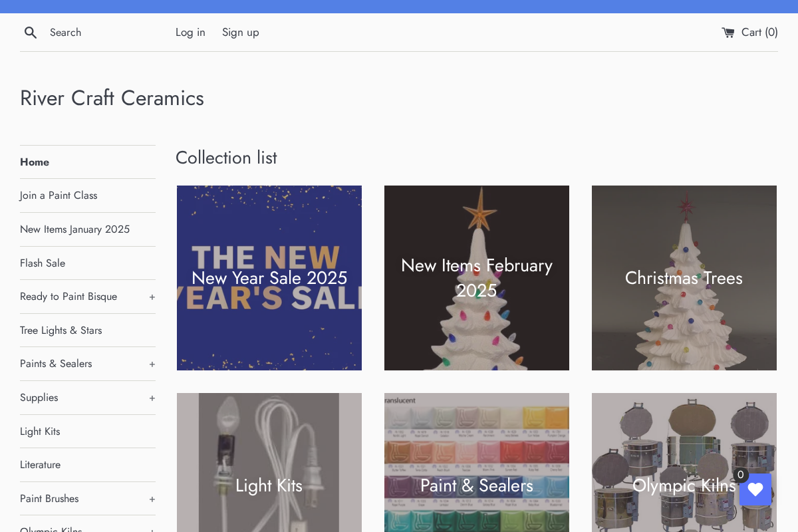Open New Items January 2025
798x532 pixels.
point(74,229)
